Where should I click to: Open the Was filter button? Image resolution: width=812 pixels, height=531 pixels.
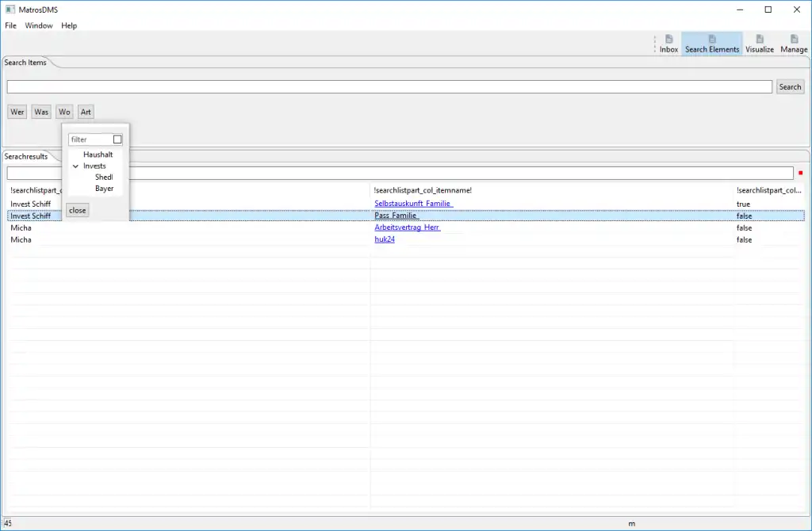tap(41, 112)
